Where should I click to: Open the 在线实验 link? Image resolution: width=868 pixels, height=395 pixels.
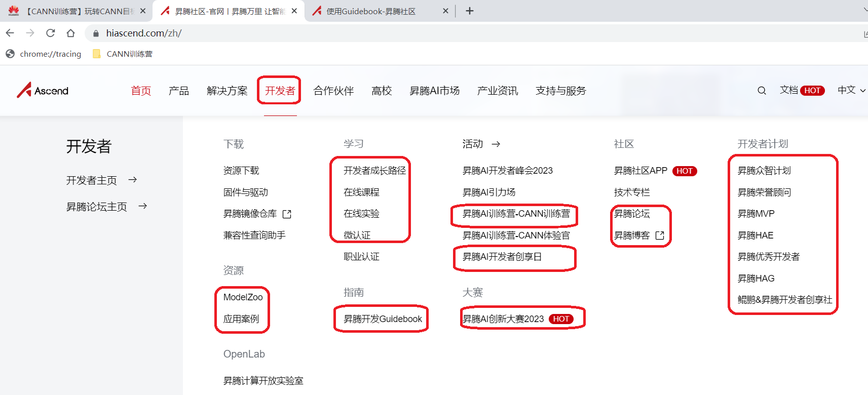(361, 214)
